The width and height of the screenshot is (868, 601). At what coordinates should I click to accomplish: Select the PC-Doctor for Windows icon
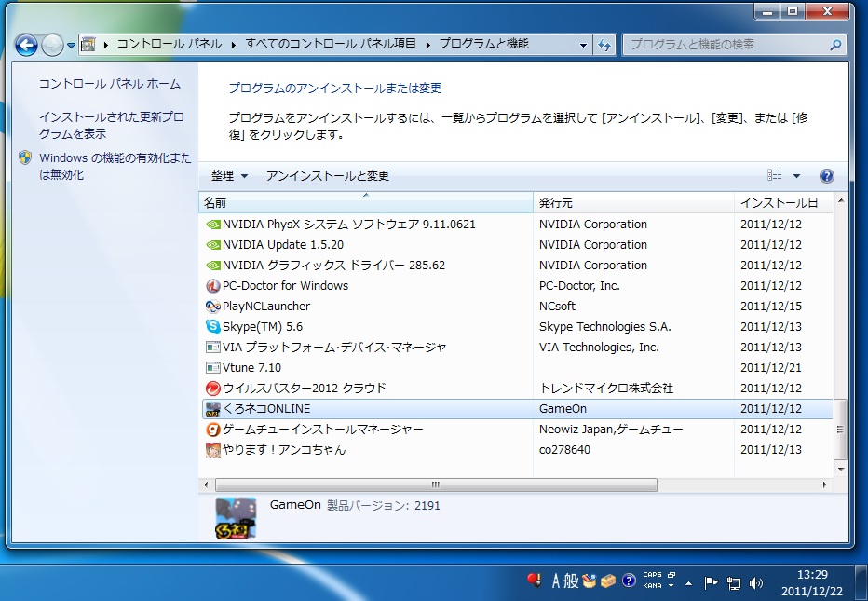tap(212, 286)
